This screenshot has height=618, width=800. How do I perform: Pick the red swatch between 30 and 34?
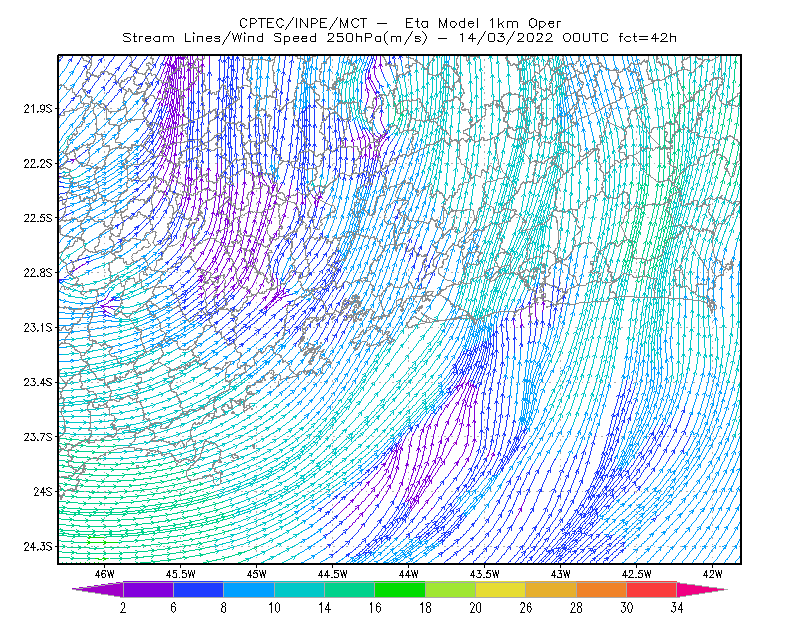click(x=652, y=589)
